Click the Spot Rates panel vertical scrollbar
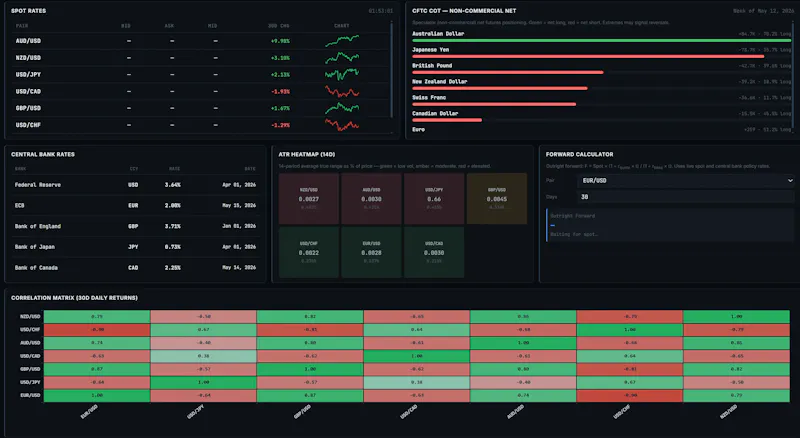The image size is (800, 438). pyautogui.click(x=392, y=69)
